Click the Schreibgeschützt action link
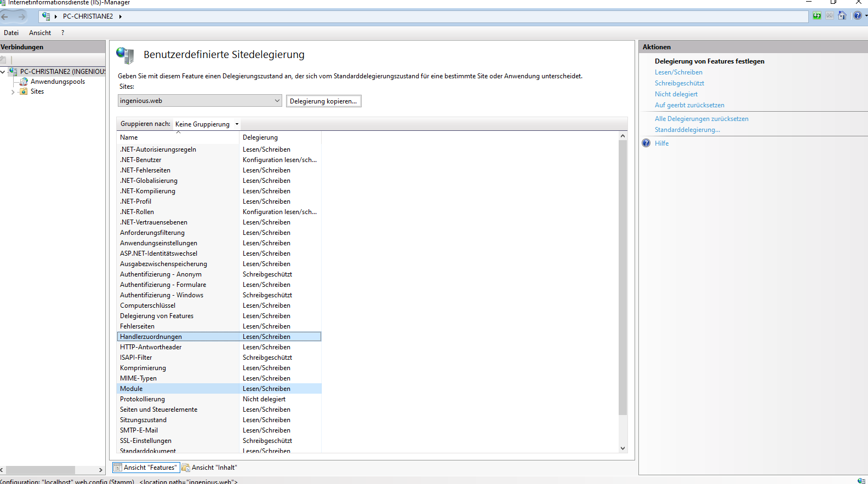868x484 pixels. [x=679, y=83]
